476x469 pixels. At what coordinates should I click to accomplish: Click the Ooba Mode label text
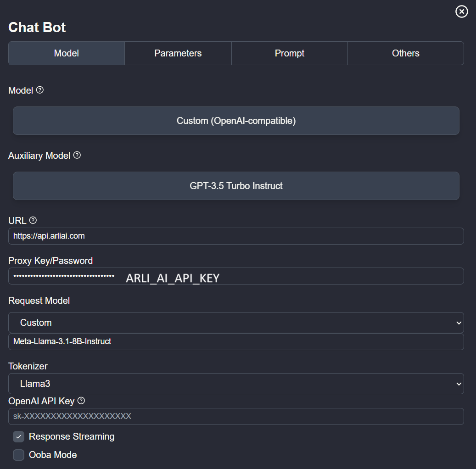[x=53, y=455]
